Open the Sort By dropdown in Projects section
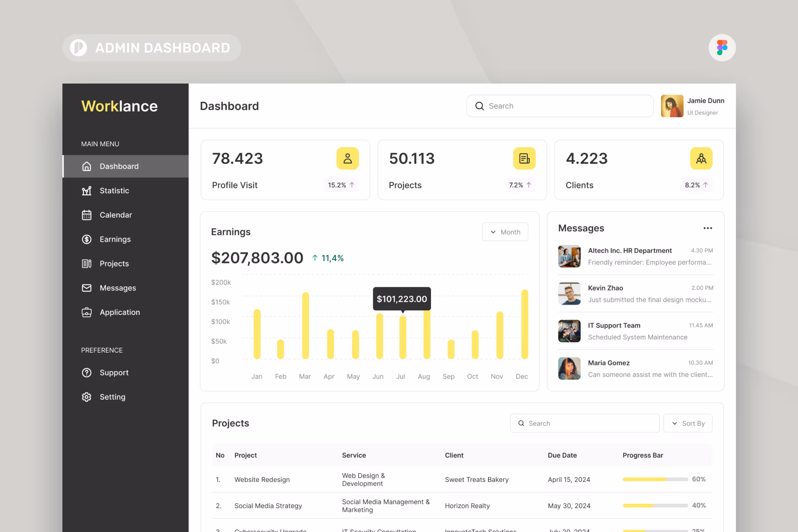The width and height of the screenshot is (798, 532). click(x=688, y=423)
